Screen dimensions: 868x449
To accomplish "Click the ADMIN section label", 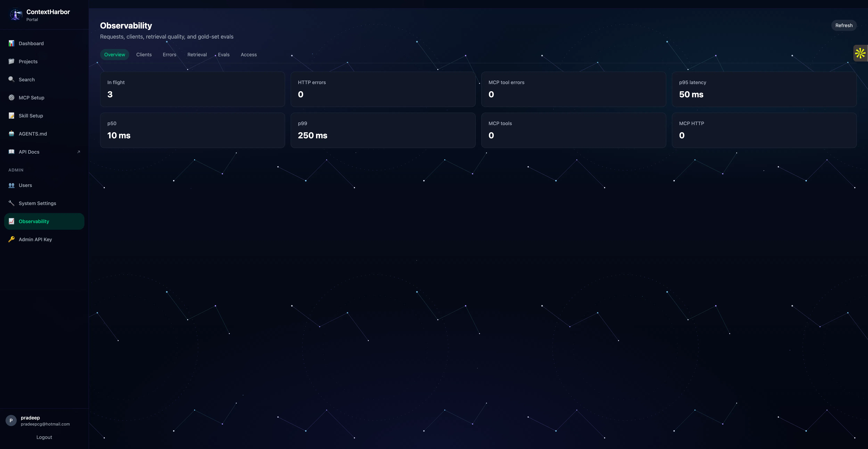I will [x=16, y=170].
